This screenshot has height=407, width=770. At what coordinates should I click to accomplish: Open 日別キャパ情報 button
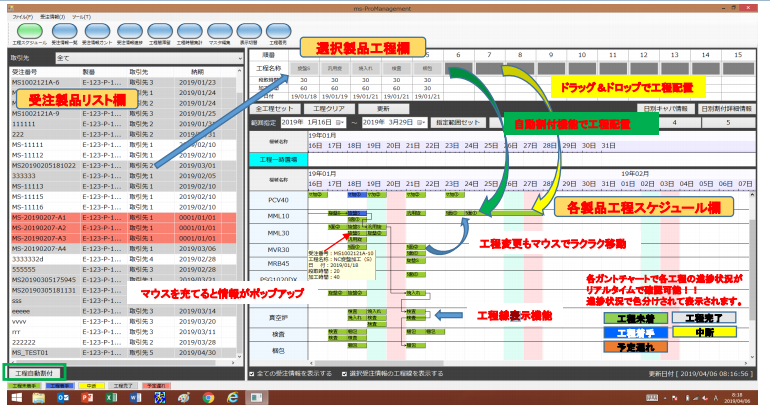pyautogui.click(x=665, y=109)
